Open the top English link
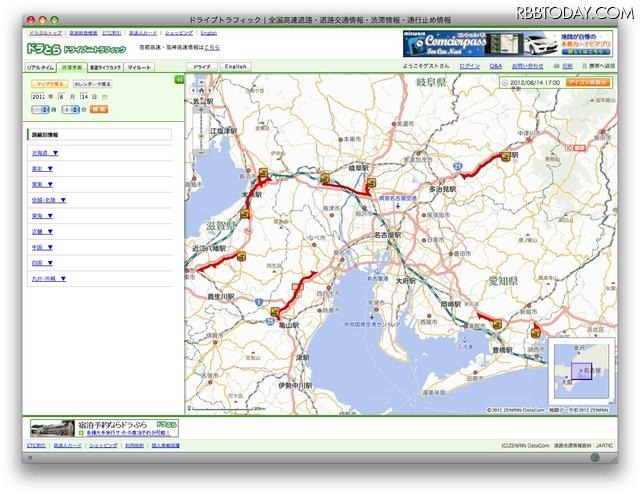The image size is (640, 494). tap(209, 33)
